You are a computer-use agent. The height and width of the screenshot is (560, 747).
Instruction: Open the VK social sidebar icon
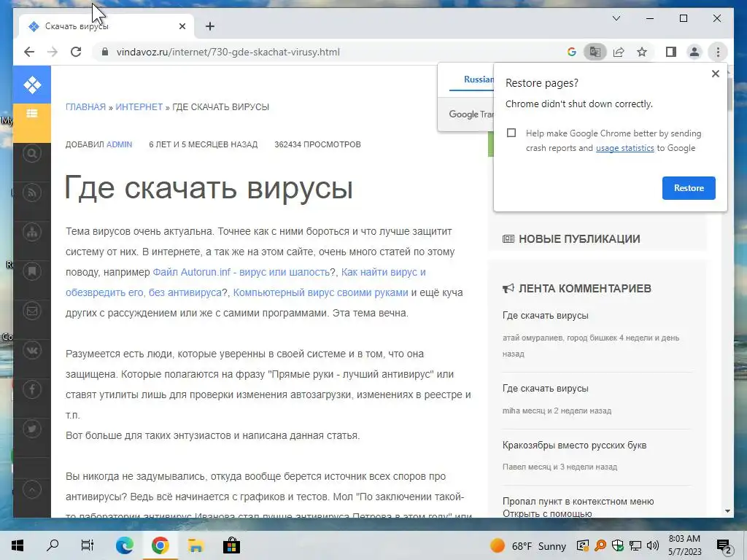click(x=32, y=351)
